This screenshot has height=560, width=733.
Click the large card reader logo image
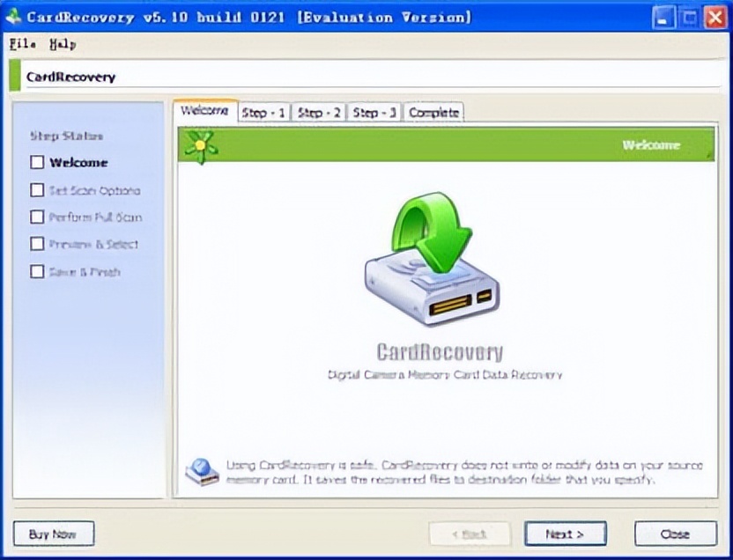[x=433, y=259]
